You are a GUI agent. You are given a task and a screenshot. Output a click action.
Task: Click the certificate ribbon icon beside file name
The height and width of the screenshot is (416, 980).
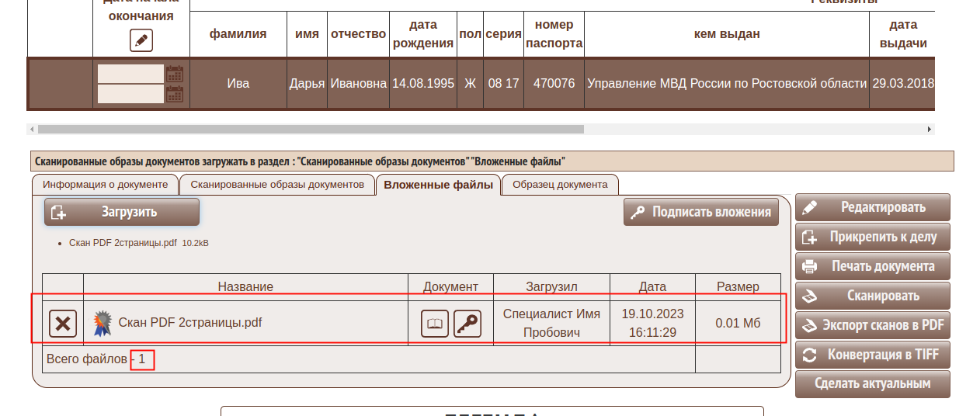pyautogui.click(x=103, y=323)
